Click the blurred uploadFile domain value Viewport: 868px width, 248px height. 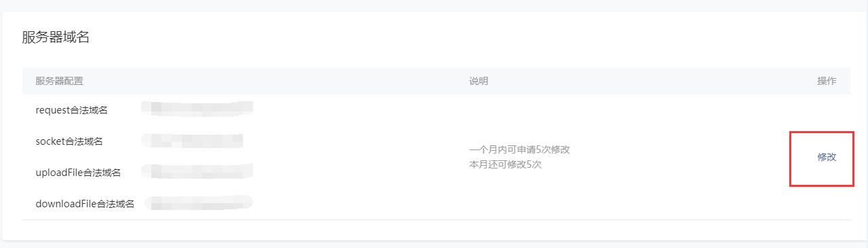(197, 171)
